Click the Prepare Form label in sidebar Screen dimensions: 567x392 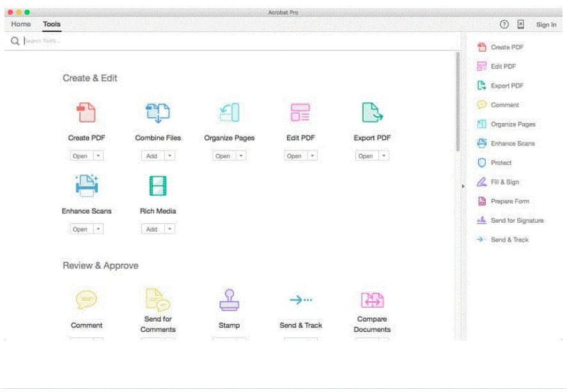[x=510, y=201]
